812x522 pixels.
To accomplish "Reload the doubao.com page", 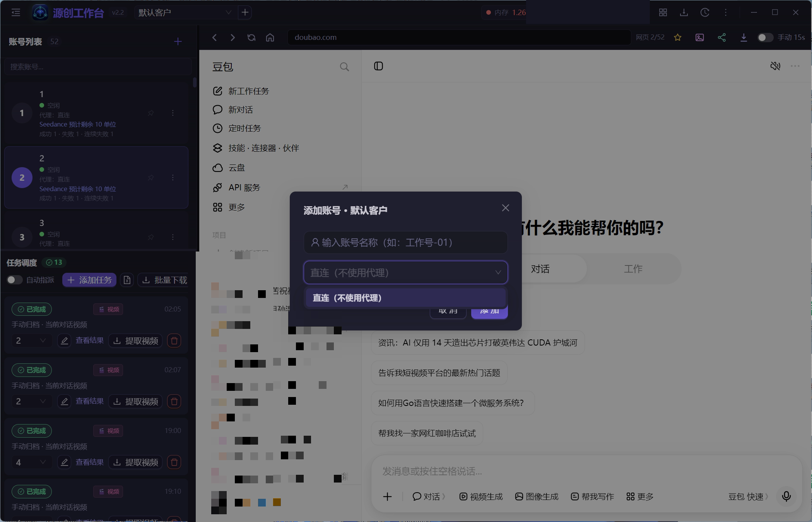I will tap(251, 38).
